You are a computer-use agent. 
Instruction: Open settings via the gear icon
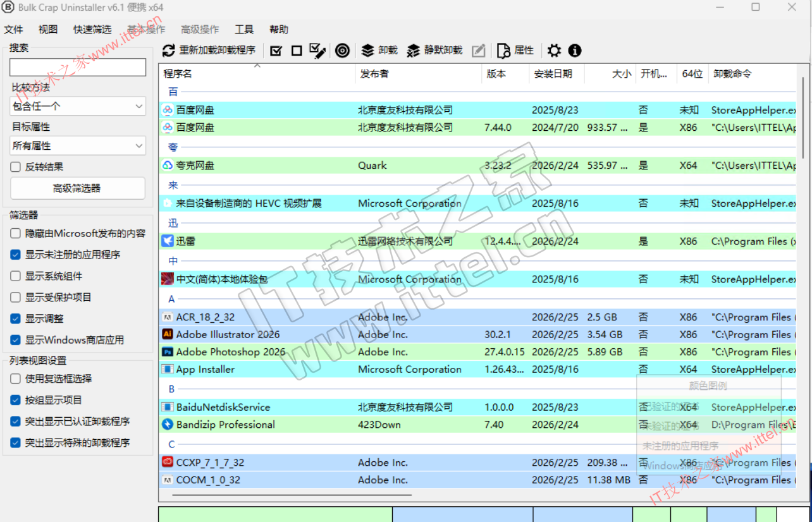tap(554, 51)
